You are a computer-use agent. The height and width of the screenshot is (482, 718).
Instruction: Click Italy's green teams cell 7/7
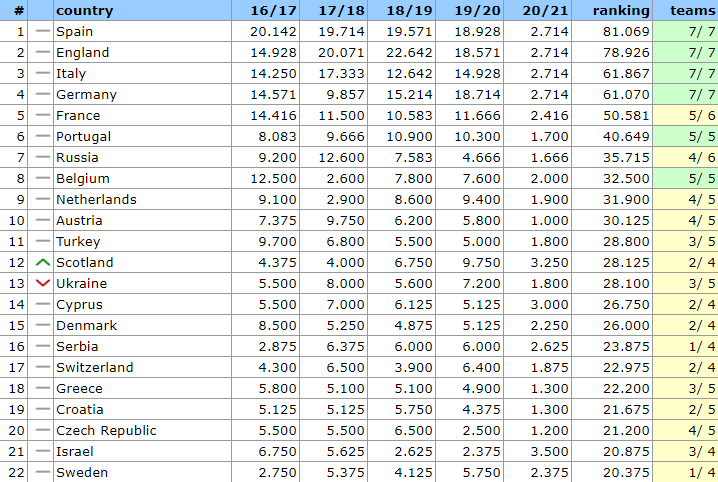[685, 74]
